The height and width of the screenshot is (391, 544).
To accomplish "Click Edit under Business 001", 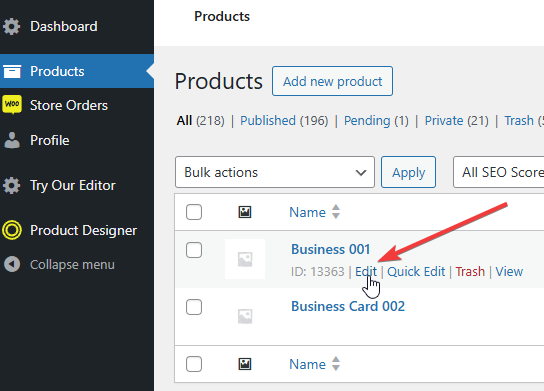I will tap(366, 271).
